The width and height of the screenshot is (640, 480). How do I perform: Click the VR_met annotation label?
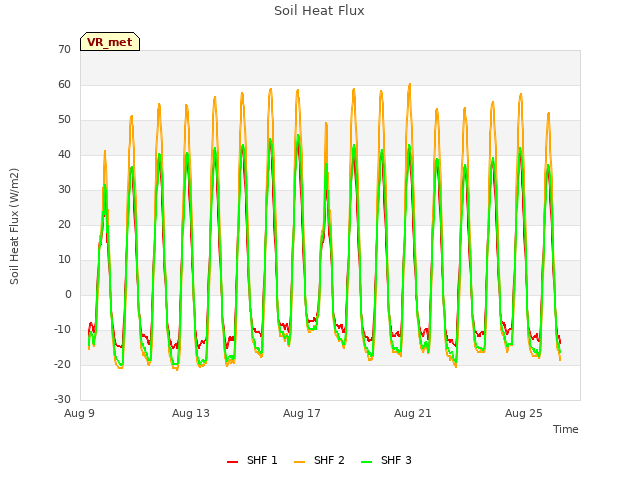(x=110, y=42)
